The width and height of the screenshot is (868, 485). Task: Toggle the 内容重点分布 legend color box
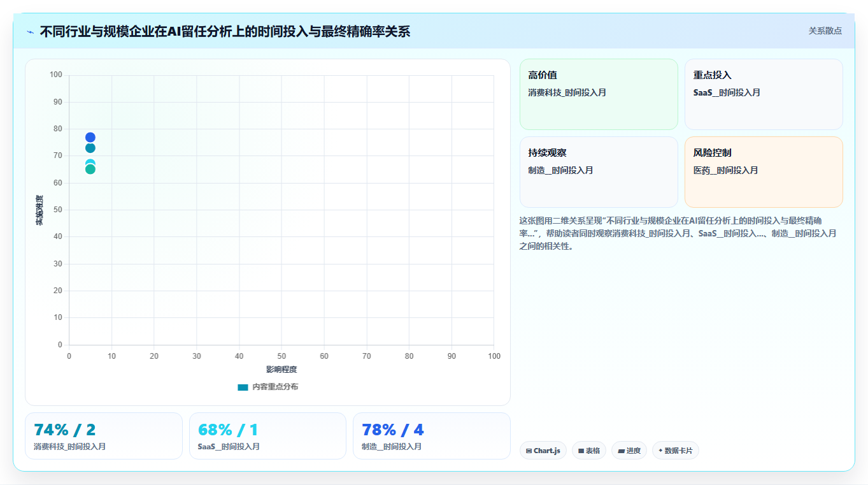(243, 387)
